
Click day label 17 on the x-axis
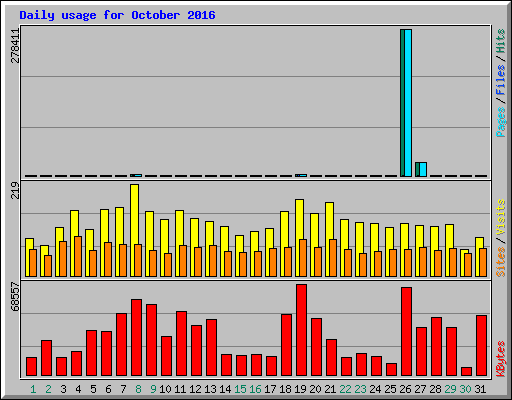(x=270, y=389)
